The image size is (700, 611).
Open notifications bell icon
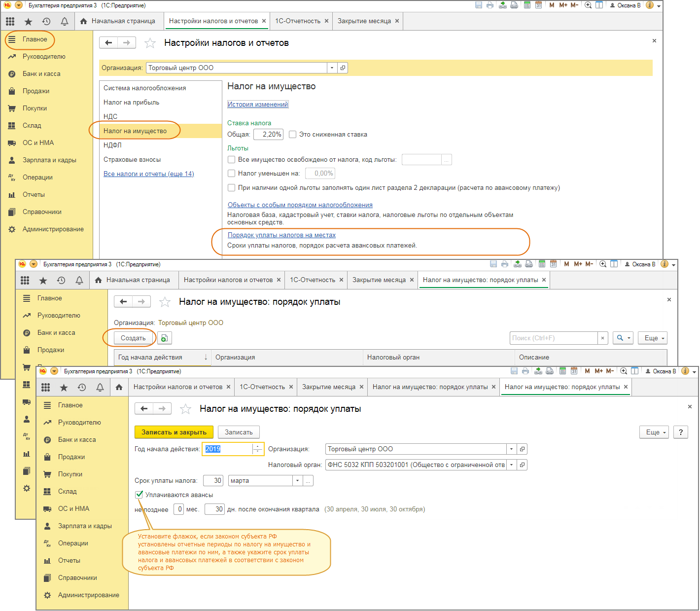coord(100,387)
